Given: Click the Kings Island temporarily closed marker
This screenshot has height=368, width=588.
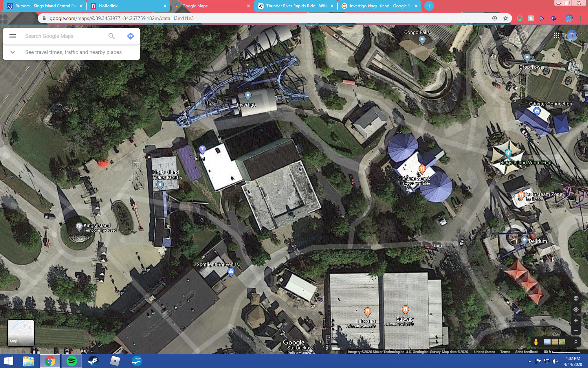Looking at the screenshot, I should (79, 227).
